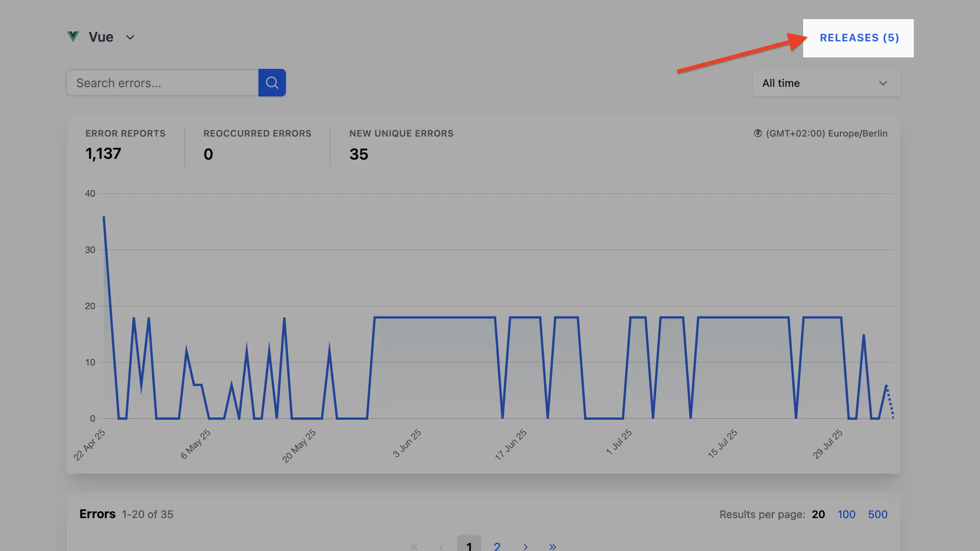Viewport: 980px width, 551px height.
Task: Set results per page to 100
Action: pyautogui.click(x=846, y=514)
